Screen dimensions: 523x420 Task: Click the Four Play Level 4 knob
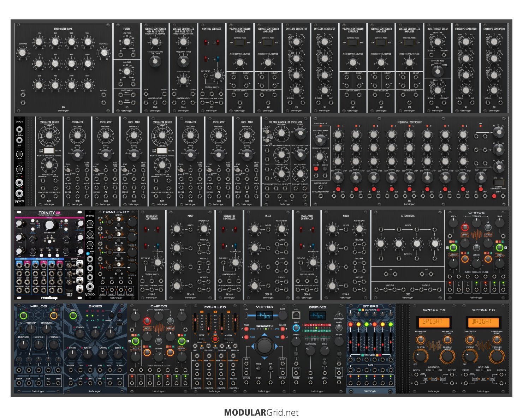coord(132,268)
